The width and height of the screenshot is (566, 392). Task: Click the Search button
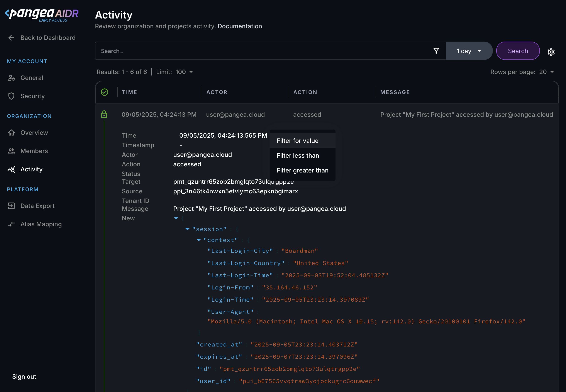coord(518,51)
